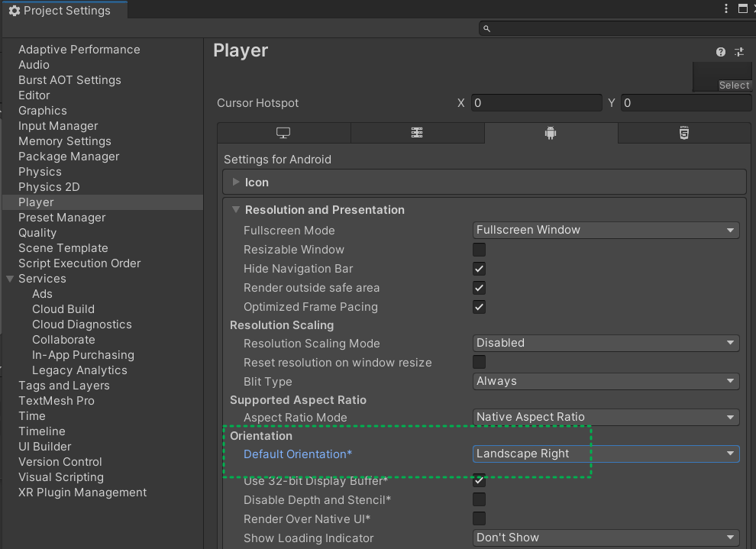756x549 pixels.
Task: Open TextMesh Pro settings
Action: (x=57, y=401)
